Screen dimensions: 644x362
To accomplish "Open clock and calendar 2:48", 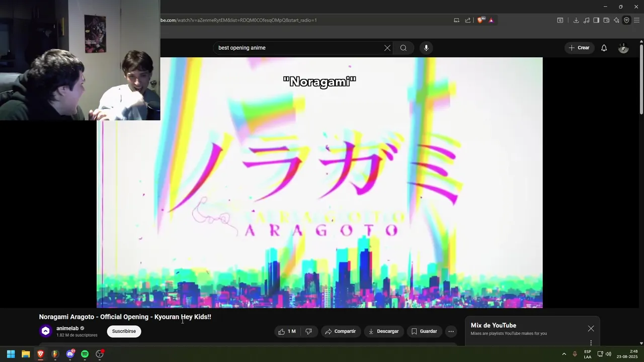I will [x=626, y=354].
